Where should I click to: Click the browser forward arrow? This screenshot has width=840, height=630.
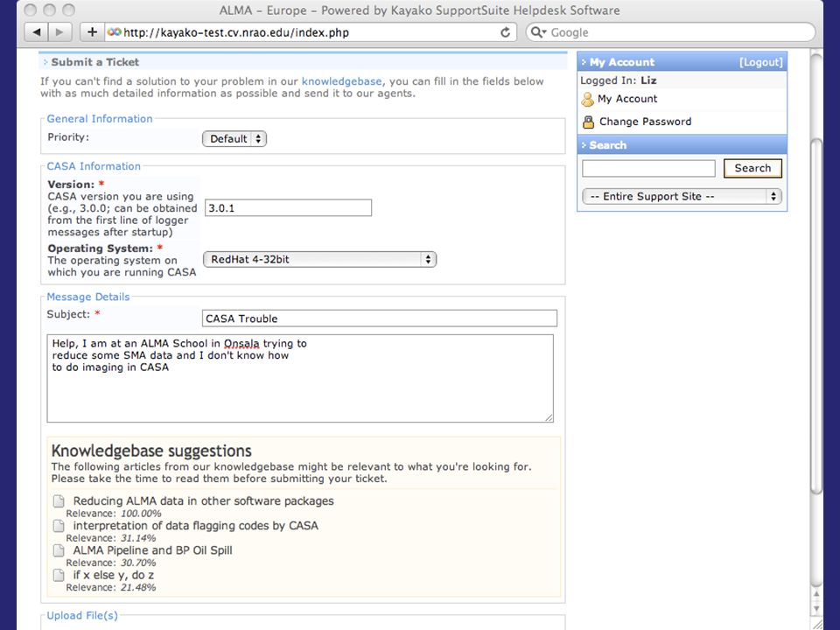tap(59, 32)
